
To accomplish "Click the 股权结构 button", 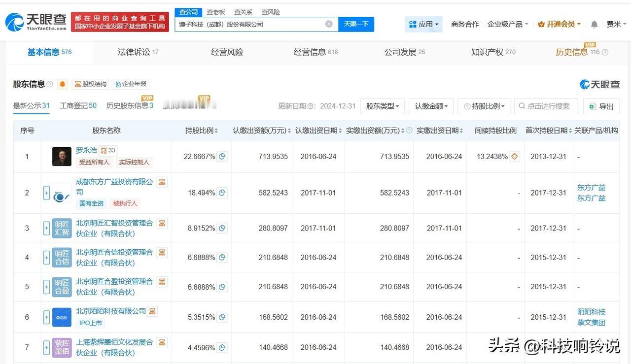I will coord(90,84).
